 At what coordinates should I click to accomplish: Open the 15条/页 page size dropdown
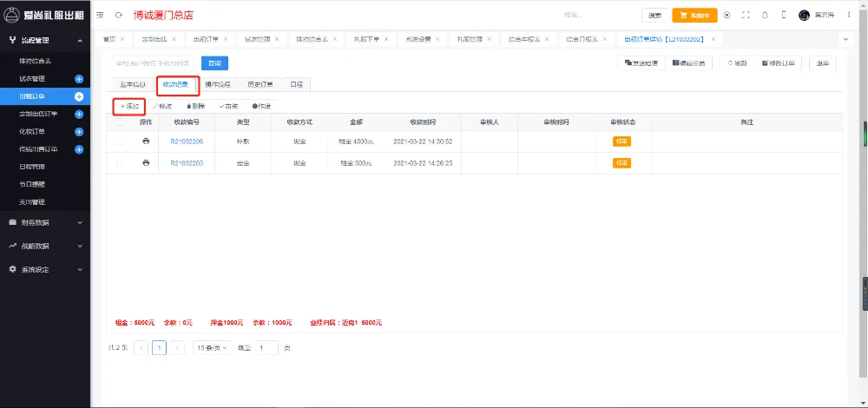point(211,347)
